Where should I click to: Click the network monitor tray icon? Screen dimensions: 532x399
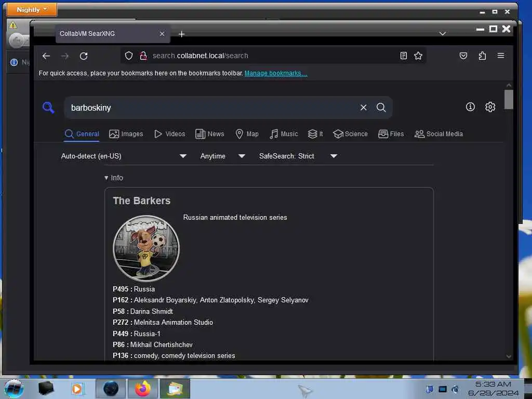pos(443,389)
